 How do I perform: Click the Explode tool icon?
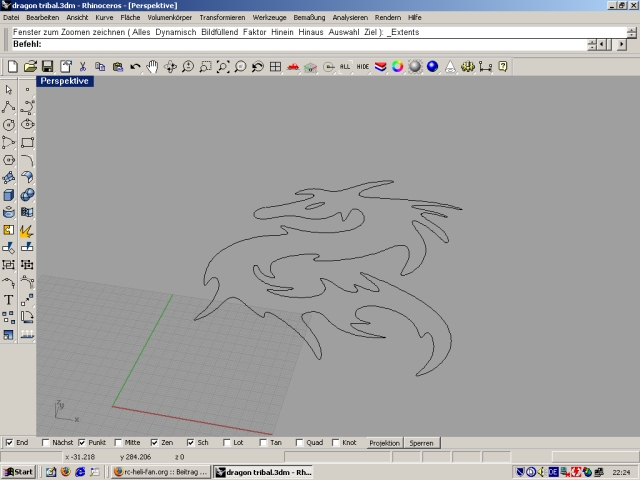pos(27,230)
